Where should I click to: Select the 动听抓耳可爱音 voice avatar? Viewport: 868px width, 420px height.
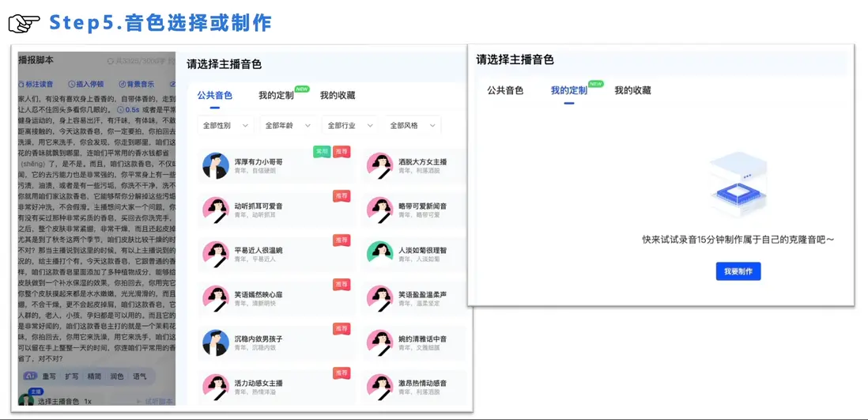click(216, 210)
